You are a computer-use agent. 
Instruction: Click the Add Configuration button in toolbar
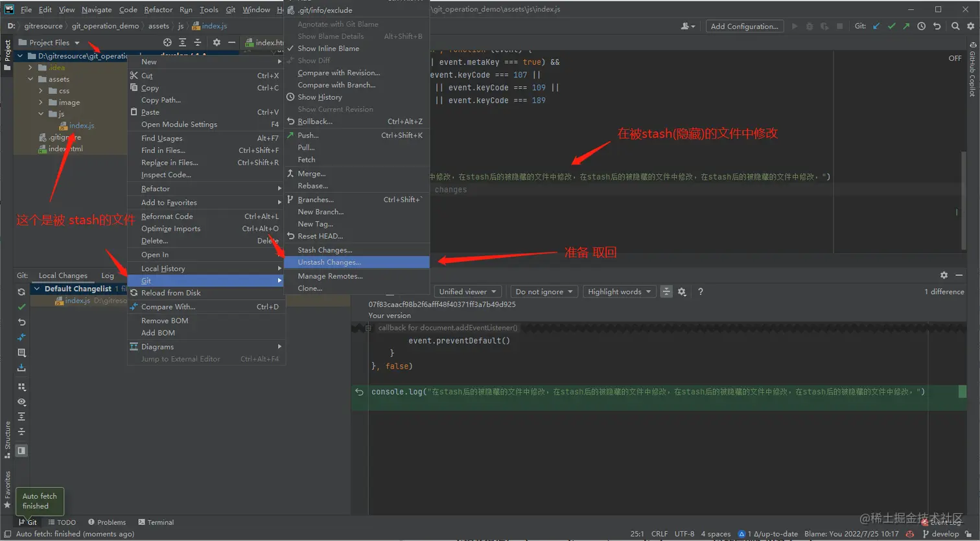point(744,27)
